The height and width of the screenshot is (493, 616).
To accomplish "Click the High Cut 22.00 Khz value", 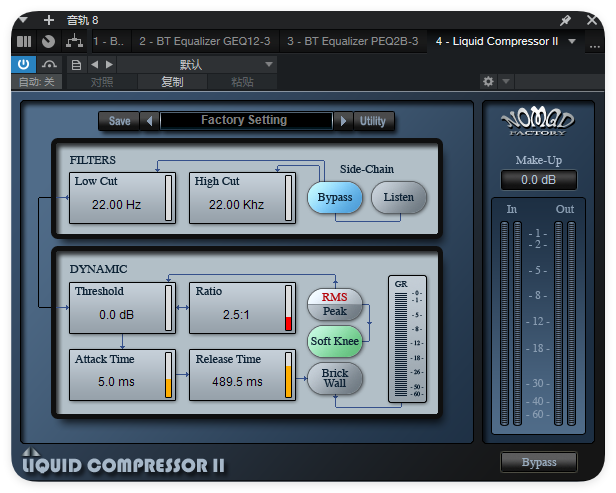I will (236, 205).
